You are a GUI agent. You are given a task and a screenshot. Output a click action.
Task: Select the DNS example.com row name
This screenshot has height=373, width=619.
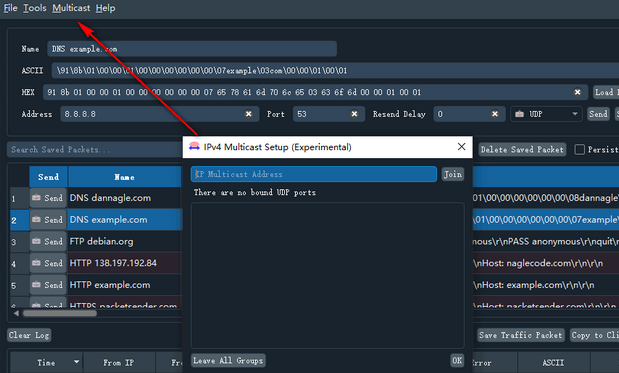(109, 219)
